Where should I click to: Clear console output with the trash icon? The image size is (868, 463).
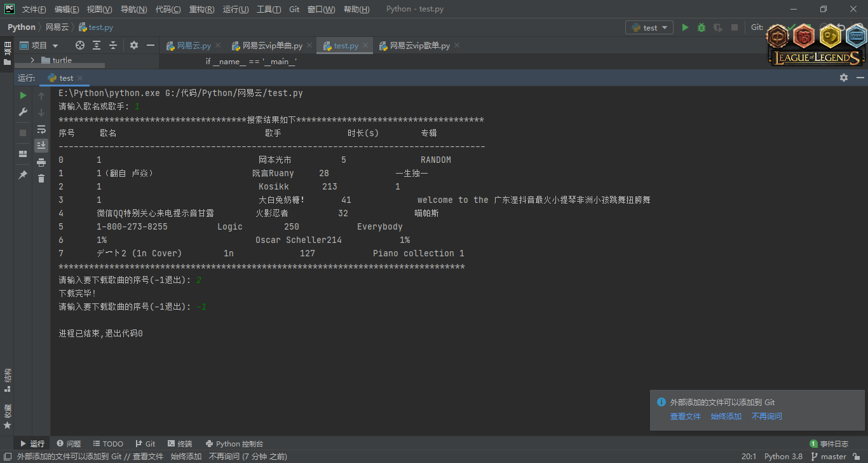click(x=41, y=179)
